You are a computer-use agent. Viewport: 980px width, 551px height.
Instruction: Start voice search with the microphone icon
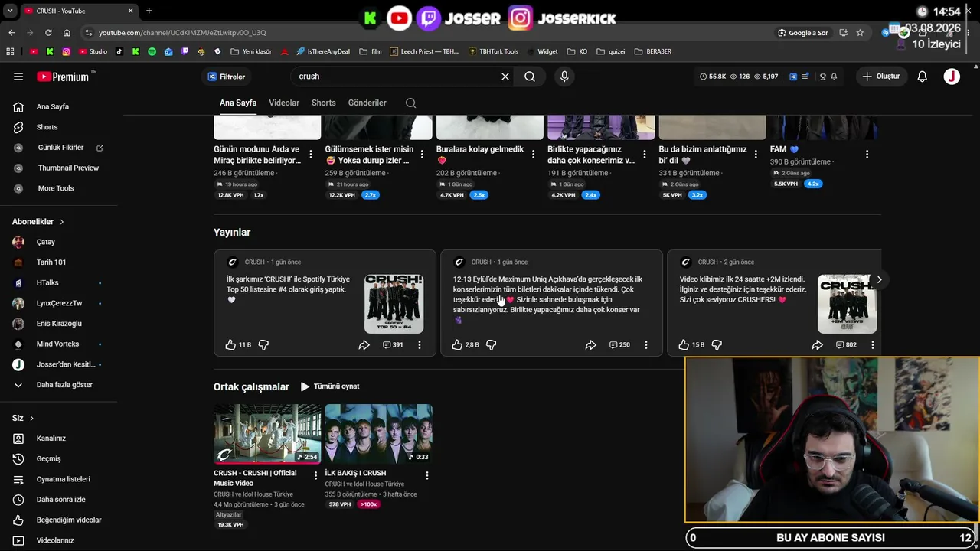tap(564, 77)
